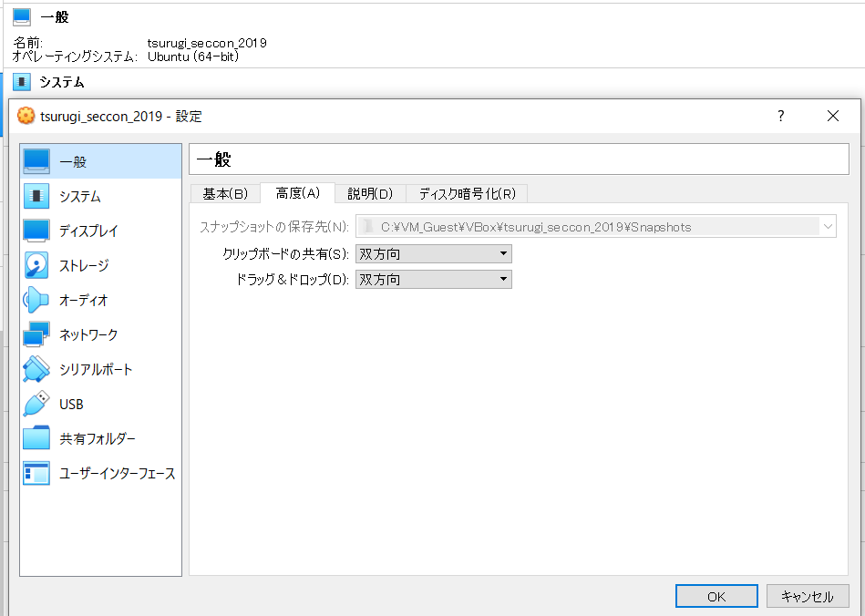865x616 pixels.
Task: Click the USB plug icon in sidebar
Action: click(x=36, y=404)
